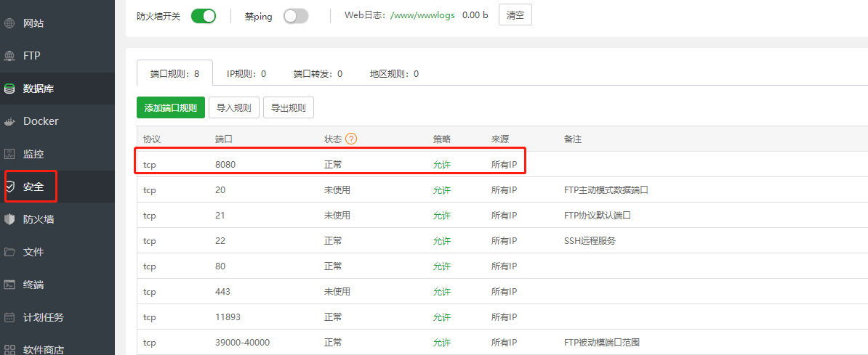Image resolution: width=868 pixels, height=355 pixels.
Task: Click the FTP sidebar icon
Action: point(9,56)
